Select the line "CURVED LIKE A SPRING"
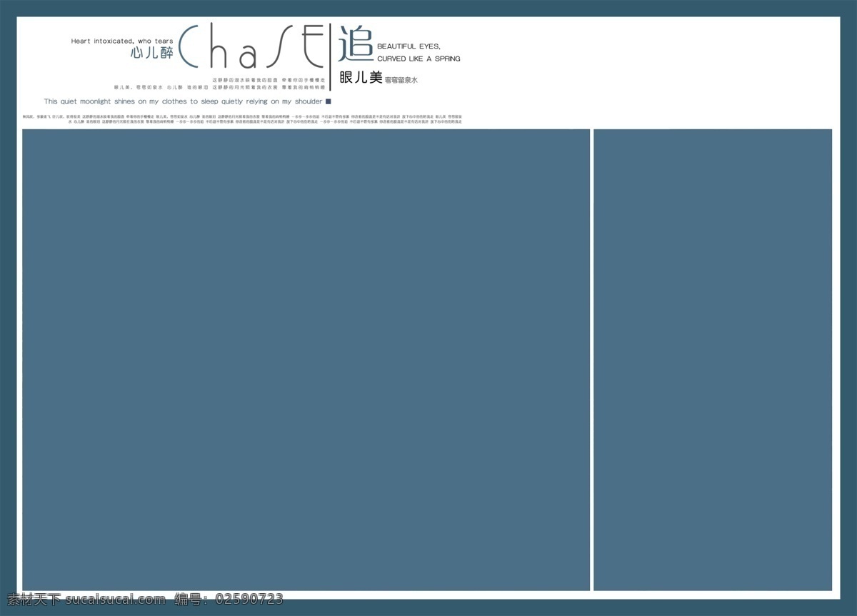Viewport: 857px width, 616px height. (x=419, y=59)
